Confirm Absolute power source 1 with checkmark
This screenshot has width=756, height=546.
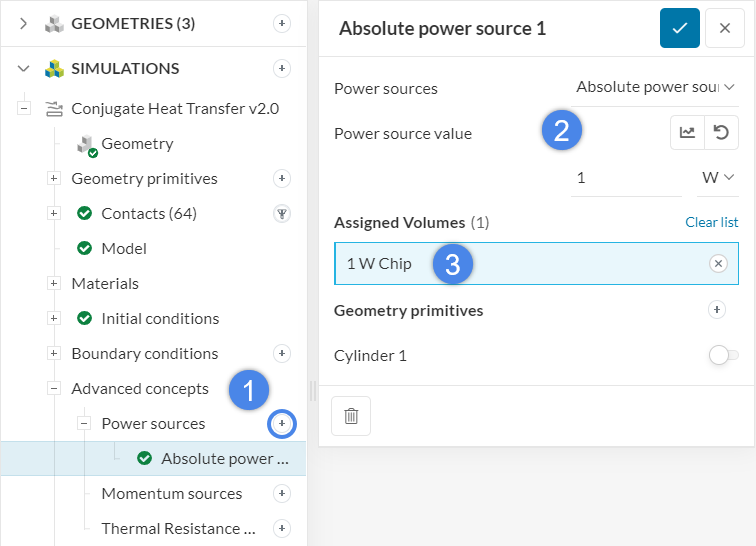pos(679,28)
